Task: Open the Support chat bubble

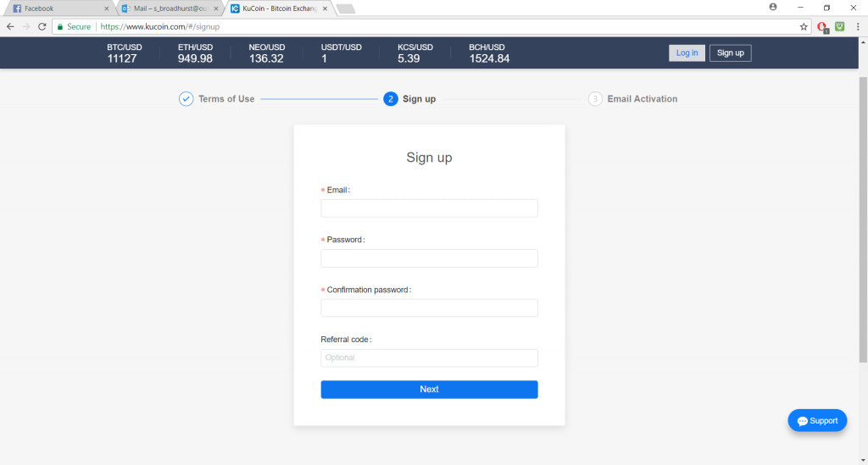Action: coord(817,421)
